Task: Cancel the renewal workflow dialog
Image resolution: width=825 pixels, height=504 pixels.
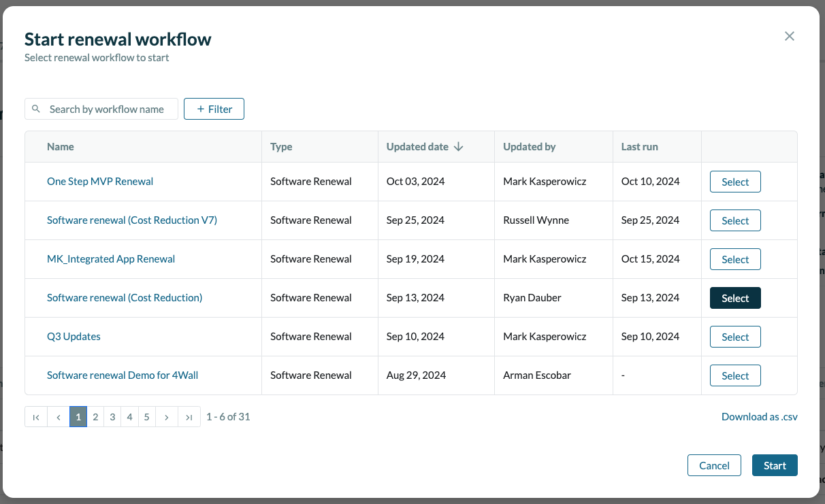Action: point(714,466)
